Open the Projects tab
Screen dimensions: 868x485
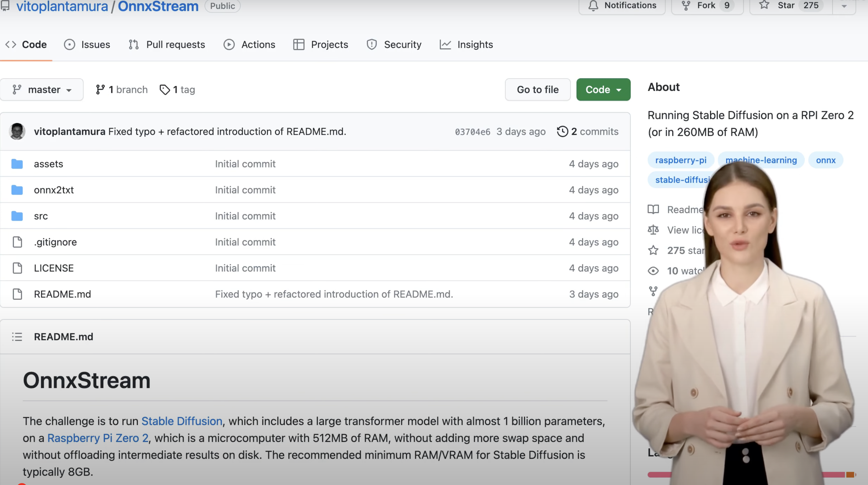pyautogui.click(x=320, y=45)
